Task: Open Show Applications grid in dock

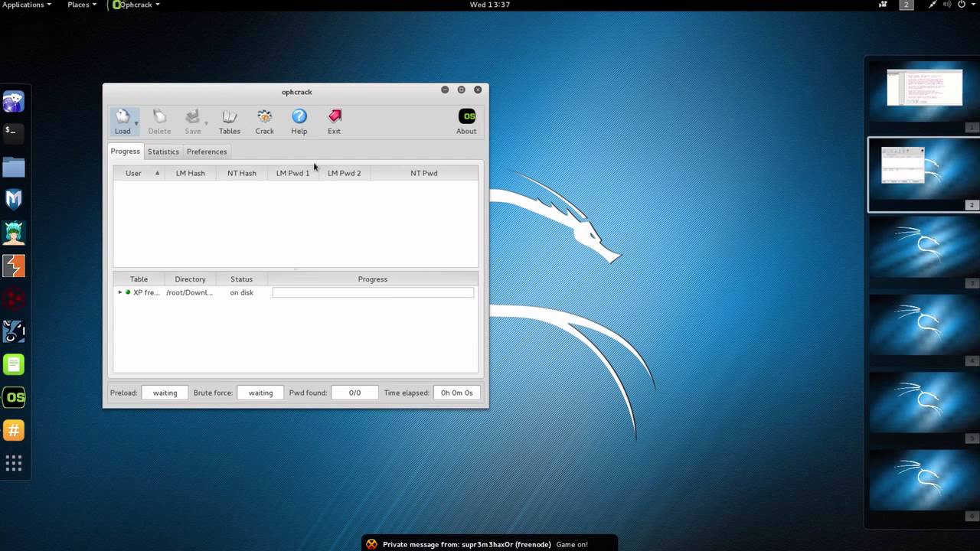Action: coord(14,463)
